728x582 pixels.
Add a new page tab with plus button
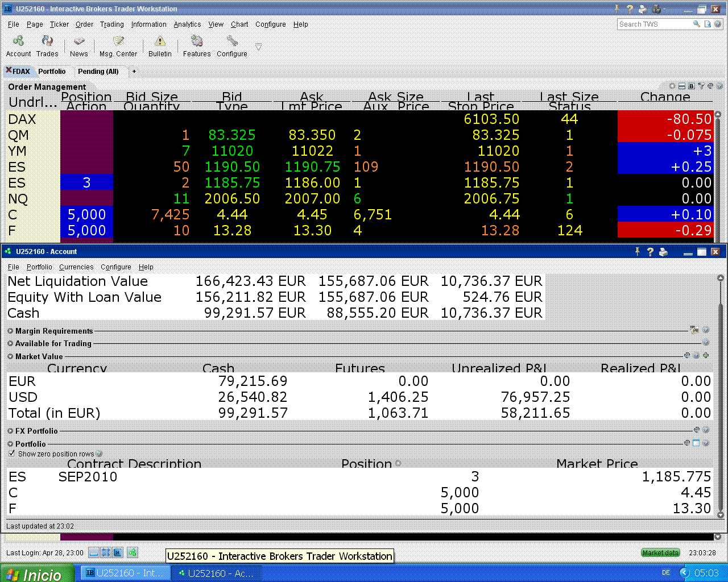134,72
